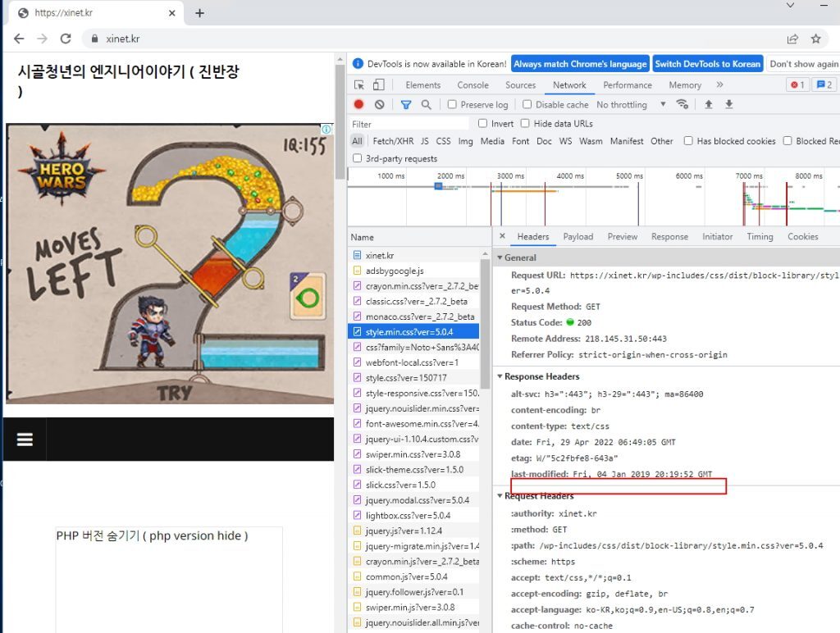
Task: Open a new browser tab
Action: 199,13
